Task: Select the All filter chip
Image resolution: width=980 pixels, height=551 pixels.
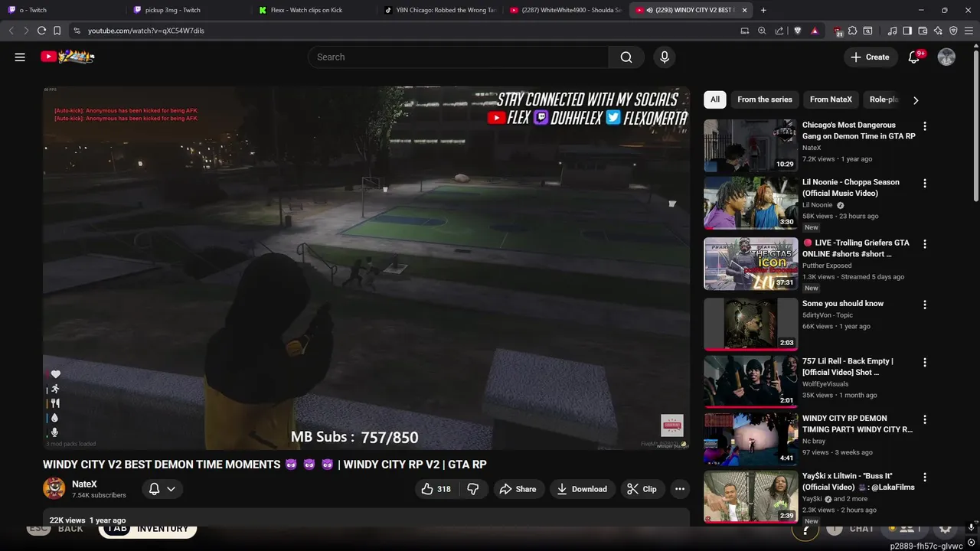Action: point(714,99)
